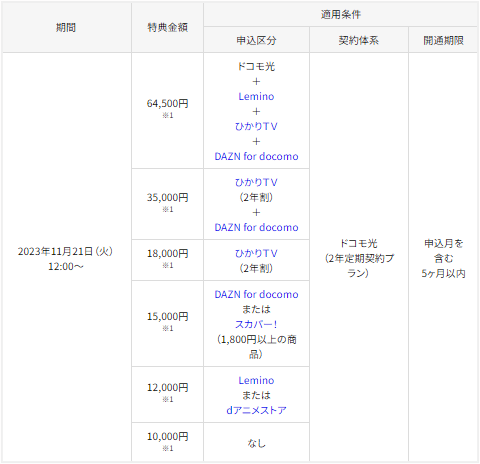Open DAZN for docomo link in 64,500円 row
The height and width of the screenshot is (464, 480).
tap(256, 156)
